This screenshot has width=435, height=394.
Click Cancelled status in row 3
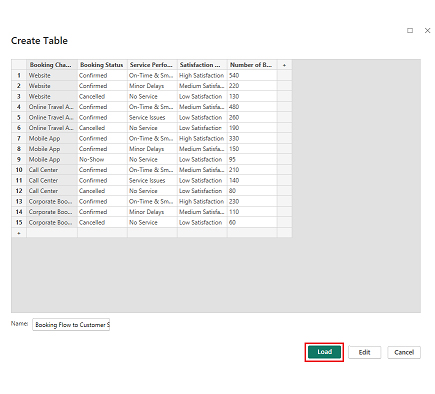tap(102, 96)
